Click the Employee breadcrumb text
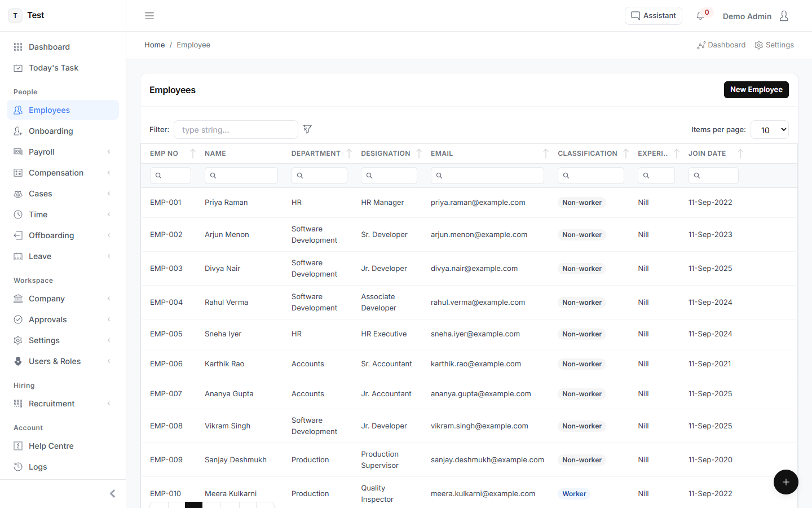The width and height of the screenshot is (812, 508). 193,45
